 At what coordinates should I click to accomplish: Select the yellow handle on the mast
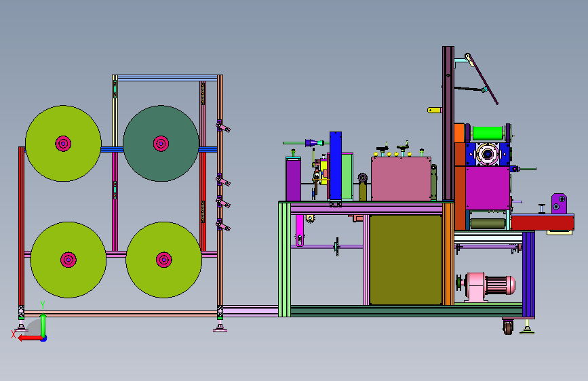tap(435, 111)
